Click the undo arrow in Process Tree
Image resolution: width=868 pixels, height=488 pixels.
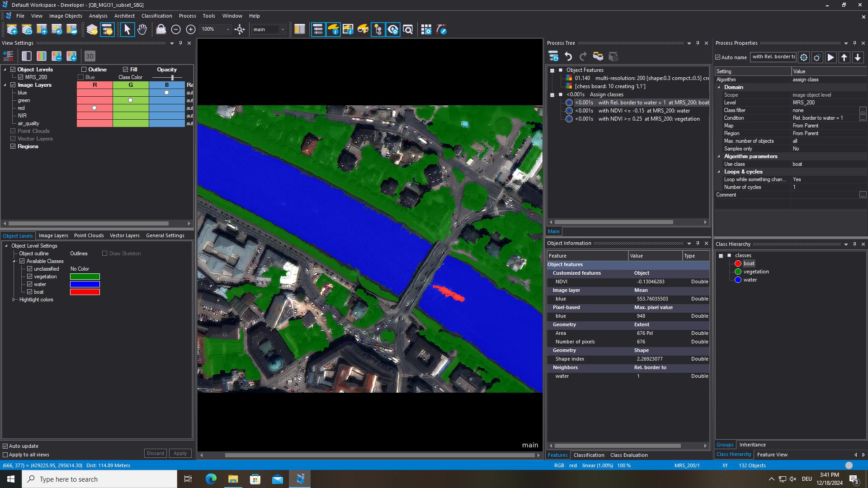pyautogui.click(x=568, y=56)
